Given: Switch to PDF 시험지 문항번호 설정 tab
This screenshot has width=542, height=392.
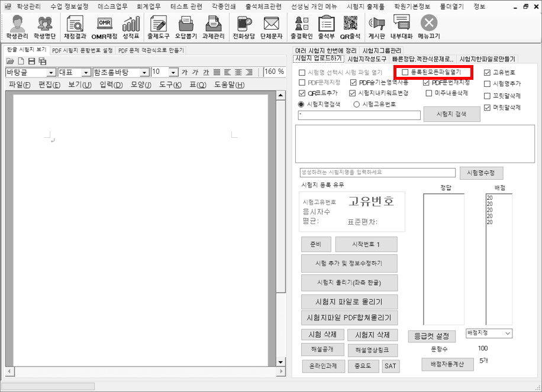Looking at the screenshot, I should click(82, 50).
